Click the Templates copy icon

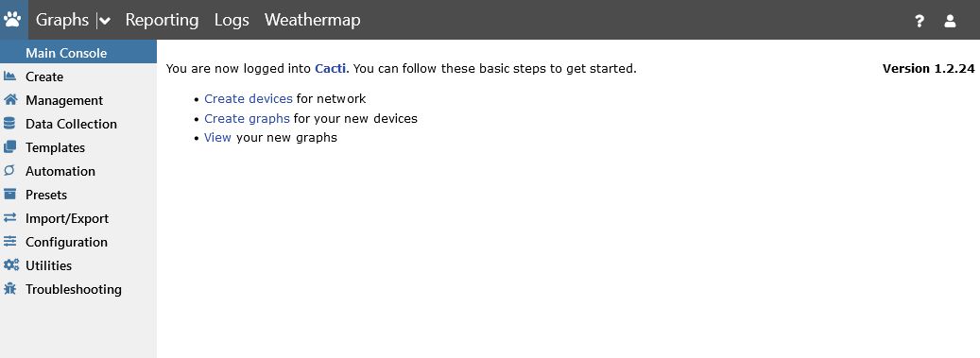click(x=9, y=147)
